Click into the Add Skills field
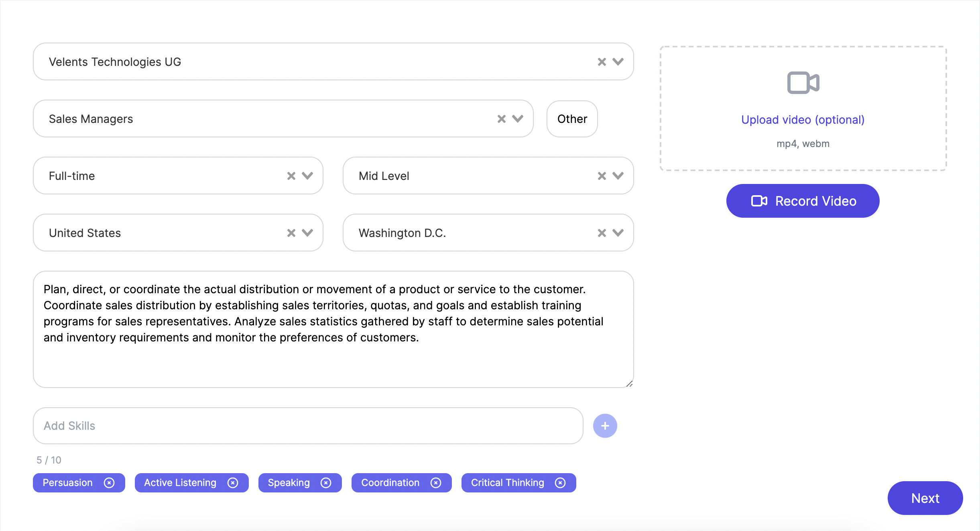 point(308,426)
